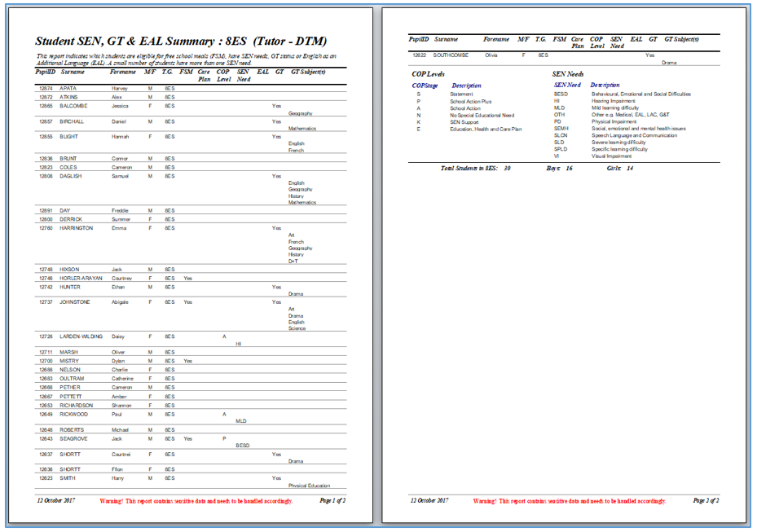Click the surname PETTETT
Screen dimensions: 757x532
[71, 397]
